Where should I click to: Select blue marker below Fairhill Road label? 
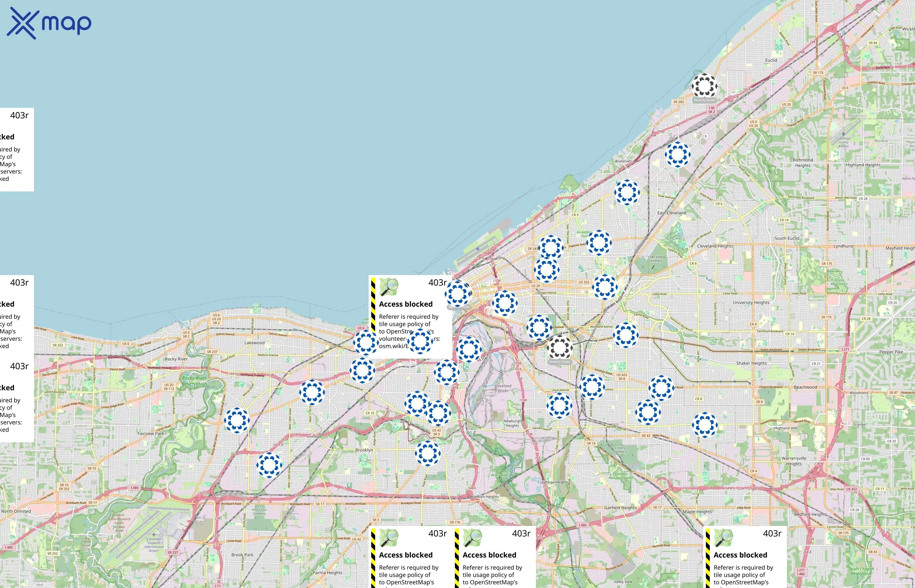click(625, 335)
